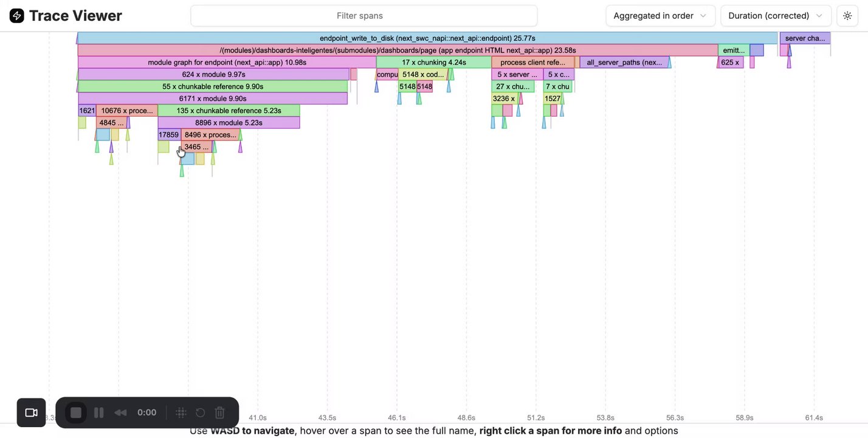Select the 625 x span
The width and height of the screenshot is (868, 438).
(731, 62)
